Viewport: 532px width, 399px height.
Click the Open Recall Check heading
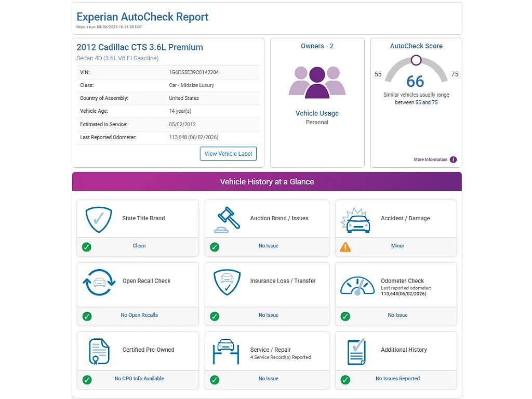pos(147,281)
